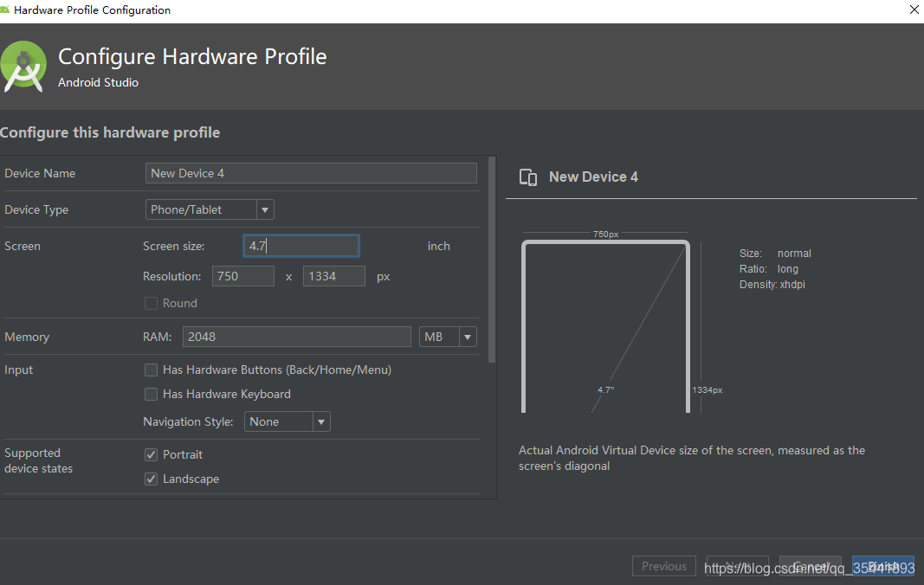Click the 'New Device 4' preview heading
This screenshot has height=585, width=924.
pyautogui.click(x=593, y=177)
